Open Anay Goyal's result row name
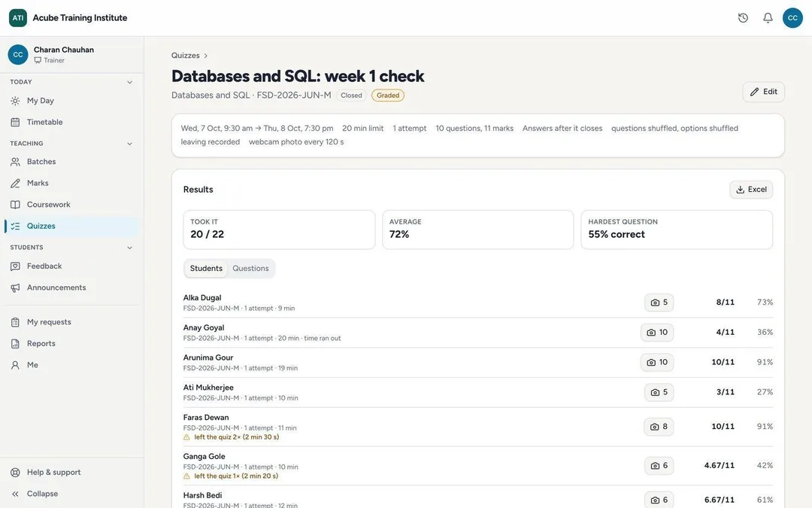 coord(204,327)
